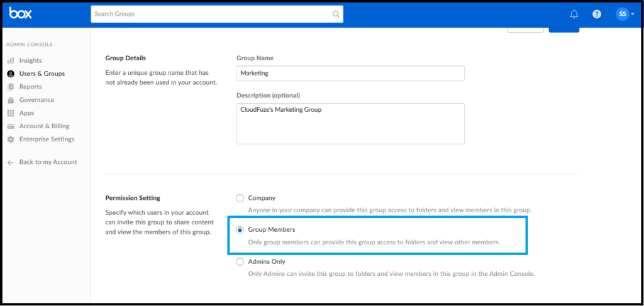Open the Reports section
Viewport: 644px width, 306px height.
click(x=30, y=87)
